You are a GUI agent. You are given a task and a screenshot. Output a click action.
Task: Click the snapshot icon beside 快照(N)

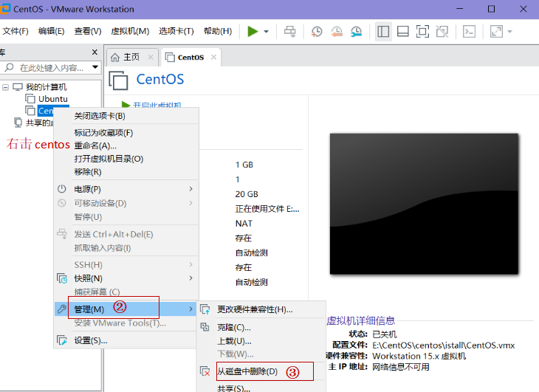click(62, 278)
